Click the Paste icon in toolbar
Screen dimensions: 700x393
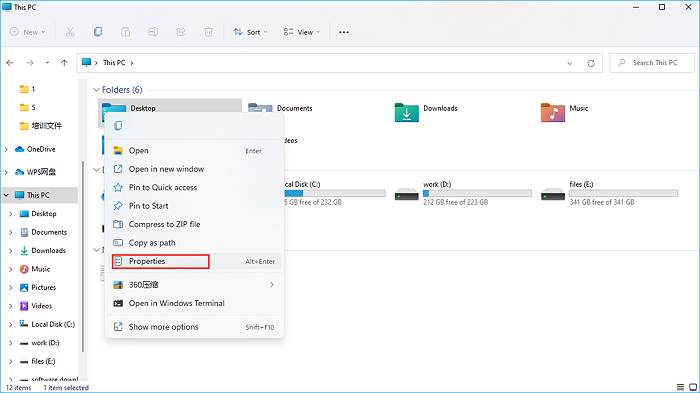tap(125, 32)
